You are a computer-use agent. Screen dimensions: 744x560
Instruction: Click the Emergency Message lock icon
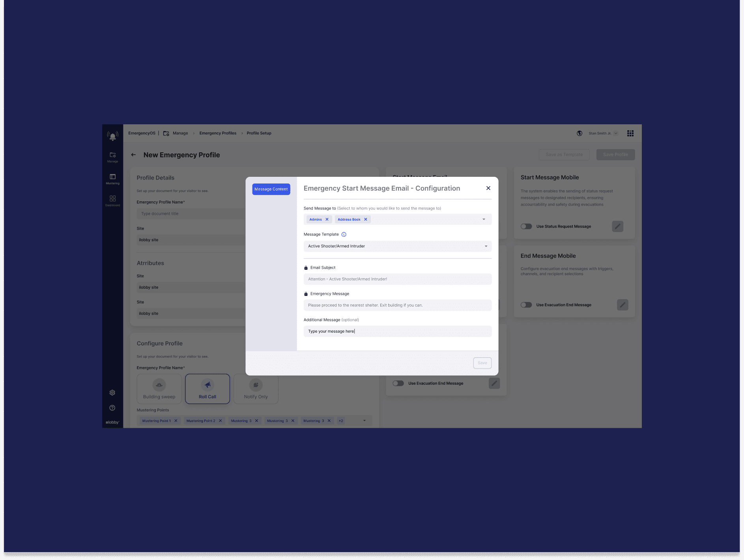coord(306,294)
